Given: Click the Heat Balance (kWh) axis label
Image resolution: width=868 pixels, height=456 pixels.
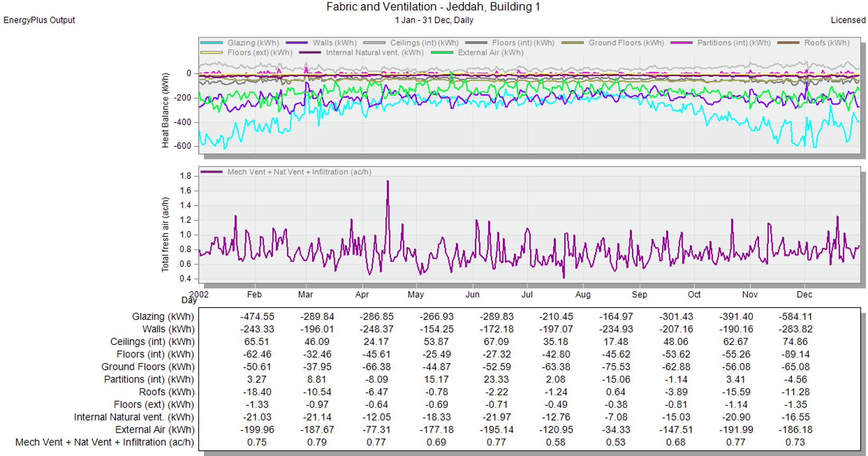Looking at the screenshot, I should coord(165,110).
